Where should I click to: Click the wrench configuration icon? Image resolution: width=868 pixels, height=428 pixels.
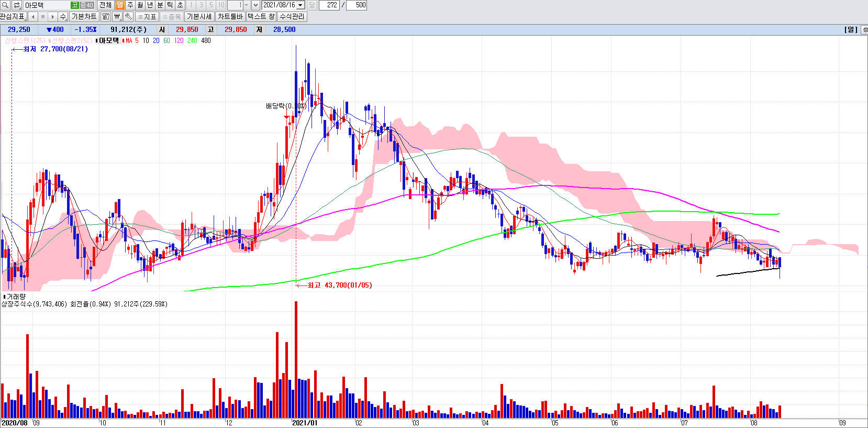(128, 17)
